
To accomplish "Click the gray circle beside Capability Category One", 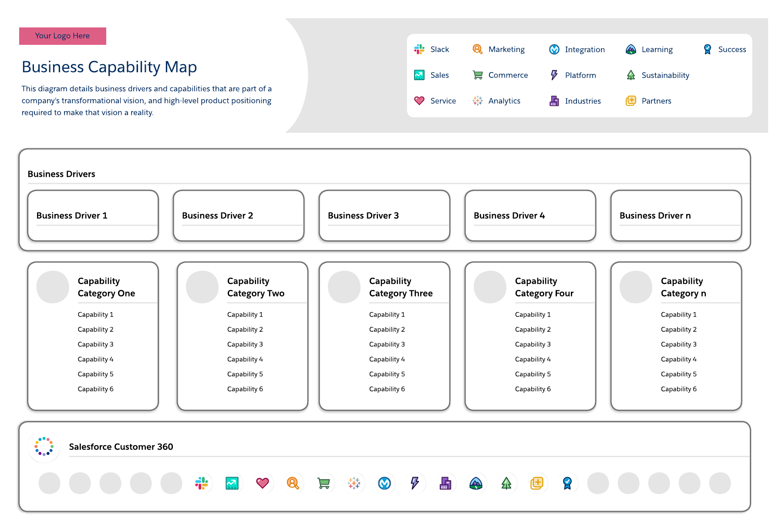I will point(52,287).
